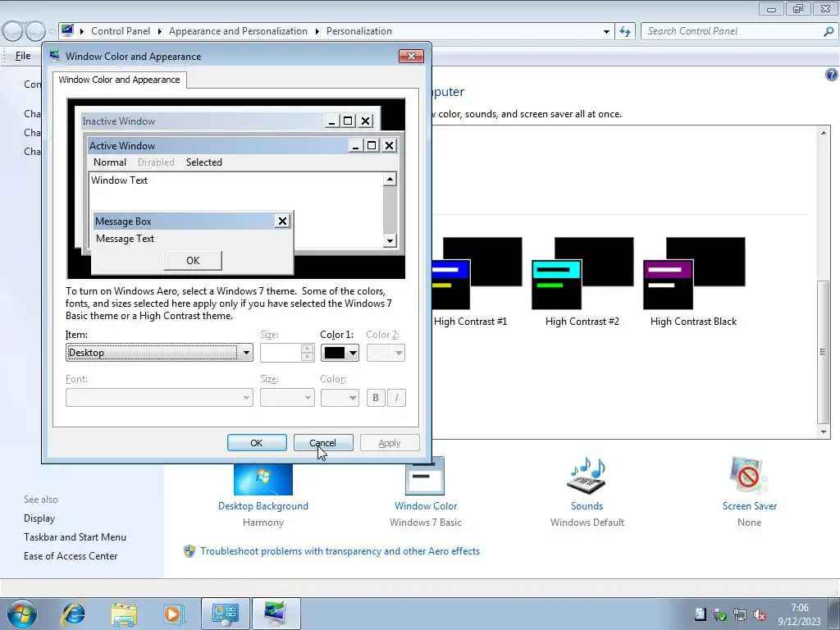
Task: Open the Desktop Background icon
Action: tap(263, 479)
